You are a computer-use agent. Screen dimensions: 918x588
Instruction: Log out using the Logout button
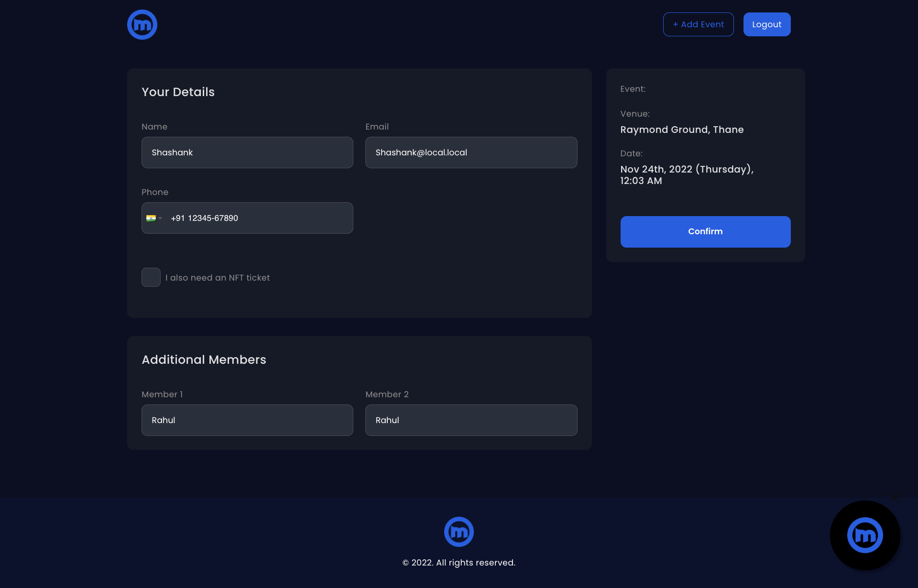[x=766, y=24]
